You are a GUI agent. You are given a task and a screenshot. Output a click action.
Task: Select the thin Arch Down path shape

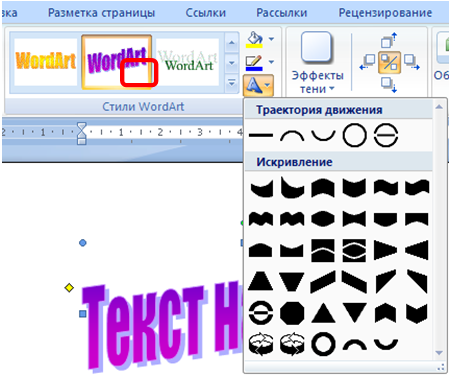tap(323, 135)
